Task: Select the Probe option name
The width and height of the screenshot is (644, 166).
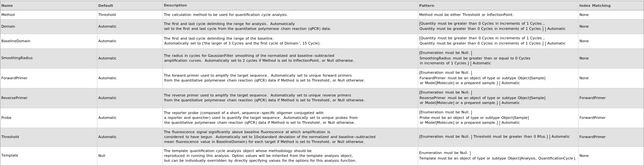Action: tap(6, 118)
